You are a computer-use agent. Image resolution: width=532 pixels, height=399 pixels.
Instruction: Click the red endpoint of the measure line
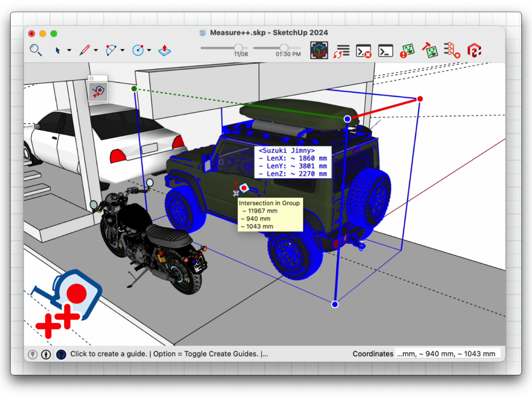coord(420,99)
